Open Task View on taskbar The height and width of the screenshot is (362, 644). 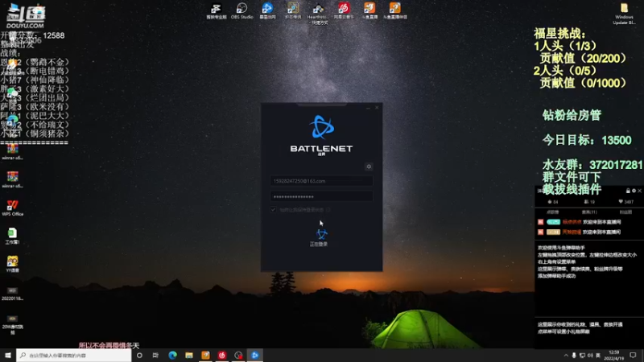[155, 355]
